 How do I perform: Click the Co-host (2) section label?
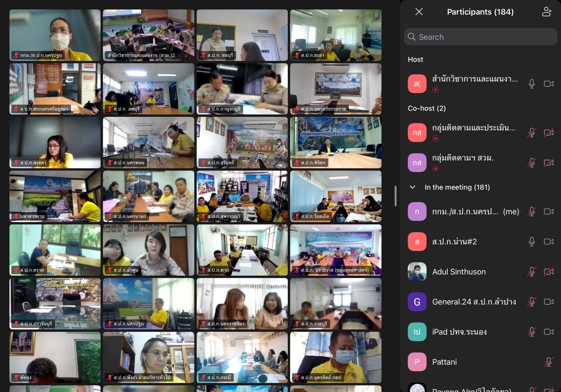[x=427, y=108]
